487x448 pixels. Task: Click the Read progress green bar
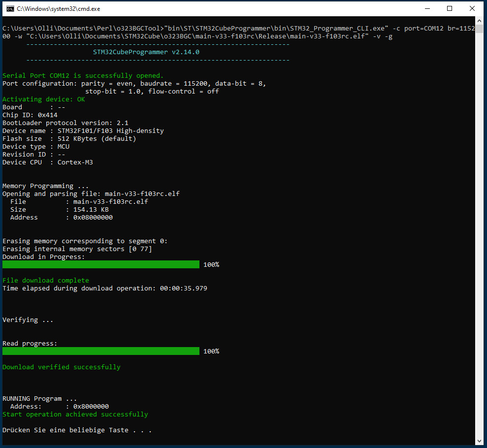click(101, 352)
